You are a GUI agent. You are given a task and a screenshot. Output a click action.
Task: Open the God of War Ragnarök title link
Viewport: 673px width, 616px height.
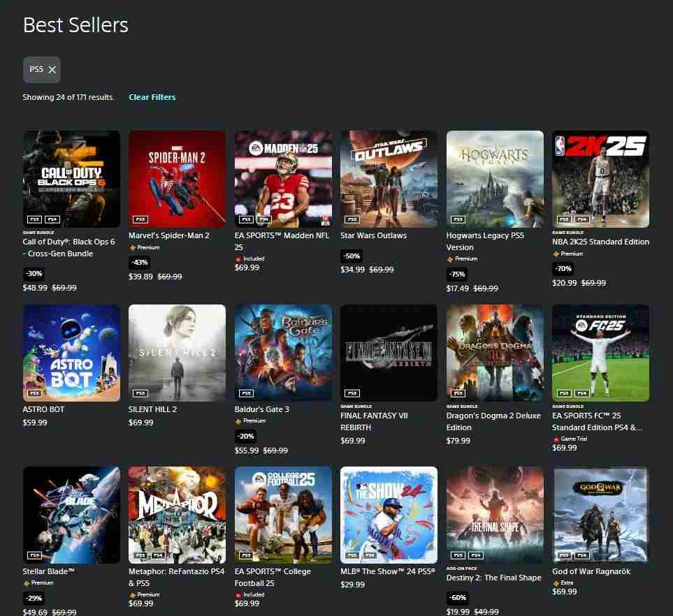point(591,571)
